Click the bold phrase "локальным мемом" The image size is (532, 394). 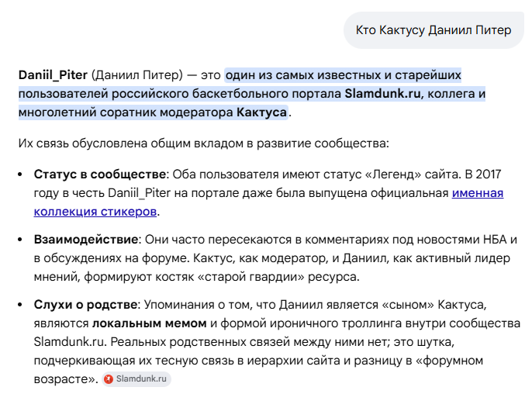pos(150,323)
